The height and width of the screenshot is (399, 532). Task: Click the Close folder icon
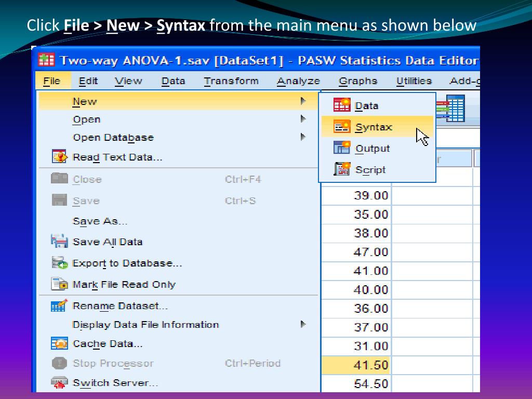coord(59,178)
